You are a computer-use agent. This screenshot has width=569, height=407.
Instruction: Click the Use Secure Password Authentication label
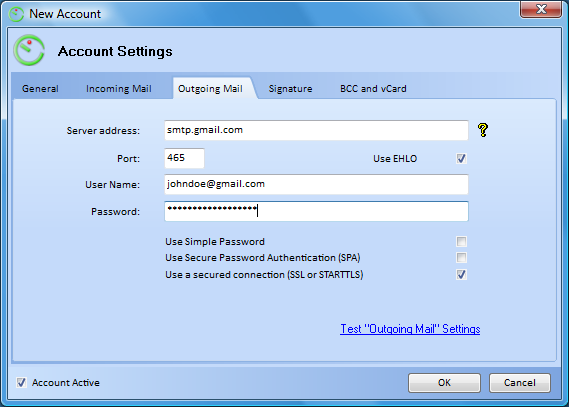[263, 258]
